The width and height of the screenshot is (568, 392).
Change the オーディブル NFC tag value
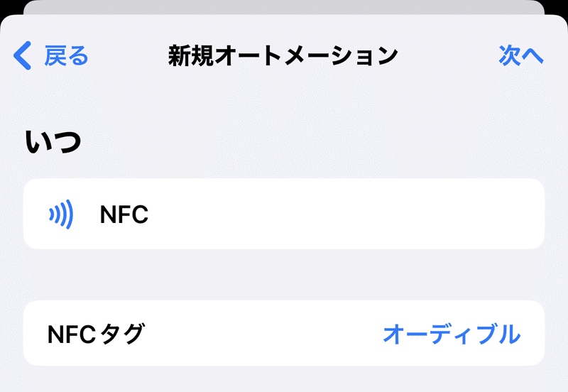tap(452, 334)
